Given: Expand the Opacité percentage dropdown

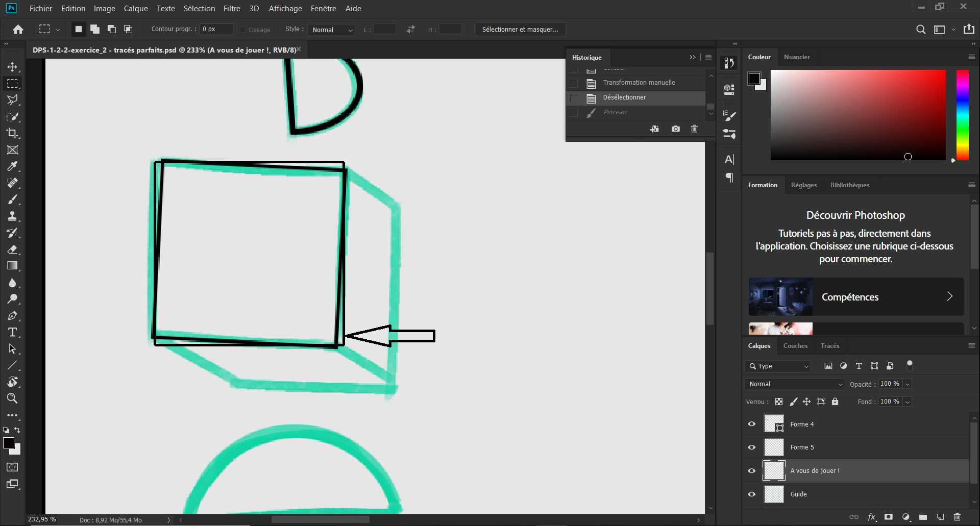Looking at the screenshot, I should pyautogui.click(x=908, y=384).
